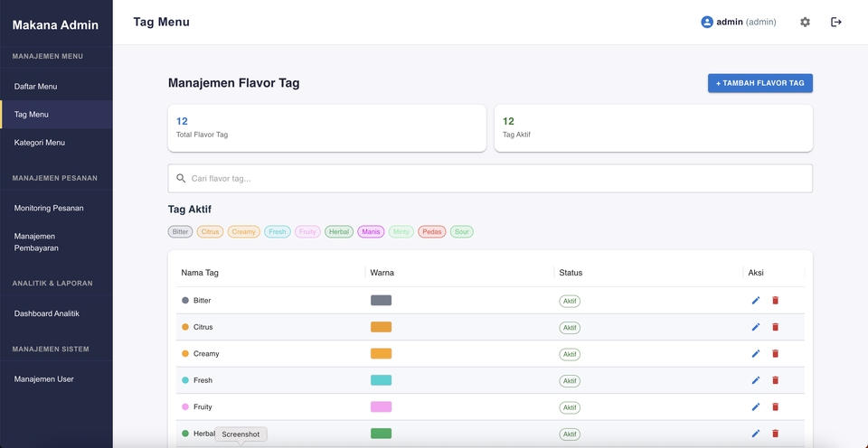The width and height of the screenshot is (868, 448).
Task: Click the logout icon in header
Action: (x=836, y=22)
